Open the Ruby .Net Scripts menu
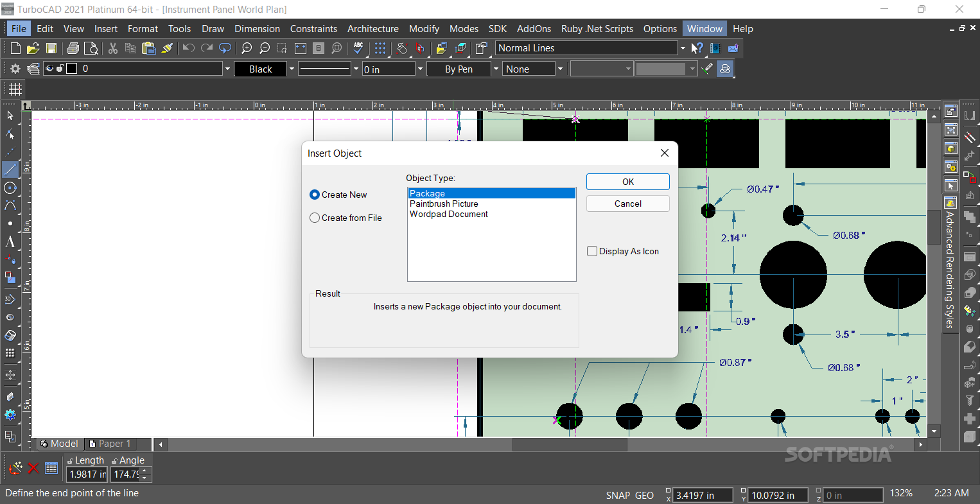Image resolution: width=980 pixels, height=504 pixels. coord(597,28)
